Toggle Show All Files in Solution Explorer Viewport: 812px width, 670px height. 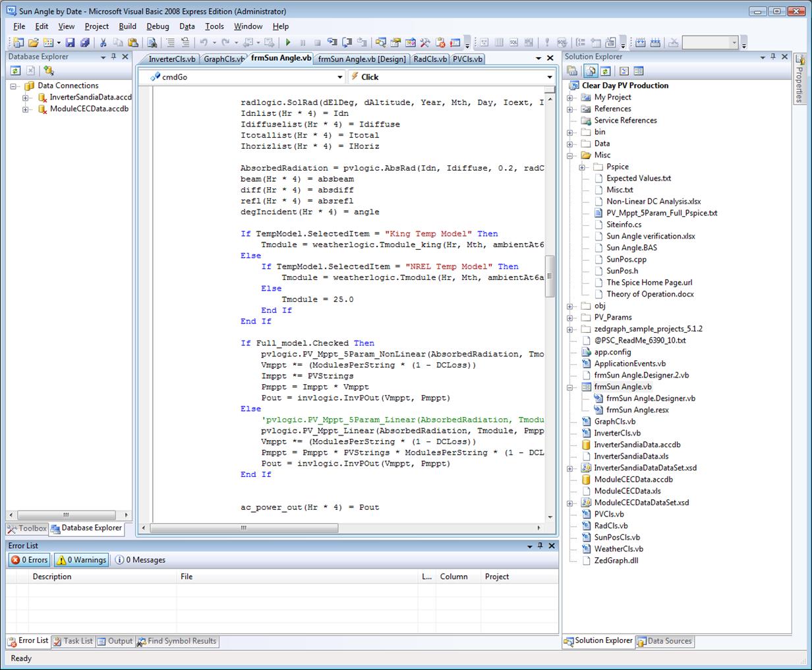591,70
